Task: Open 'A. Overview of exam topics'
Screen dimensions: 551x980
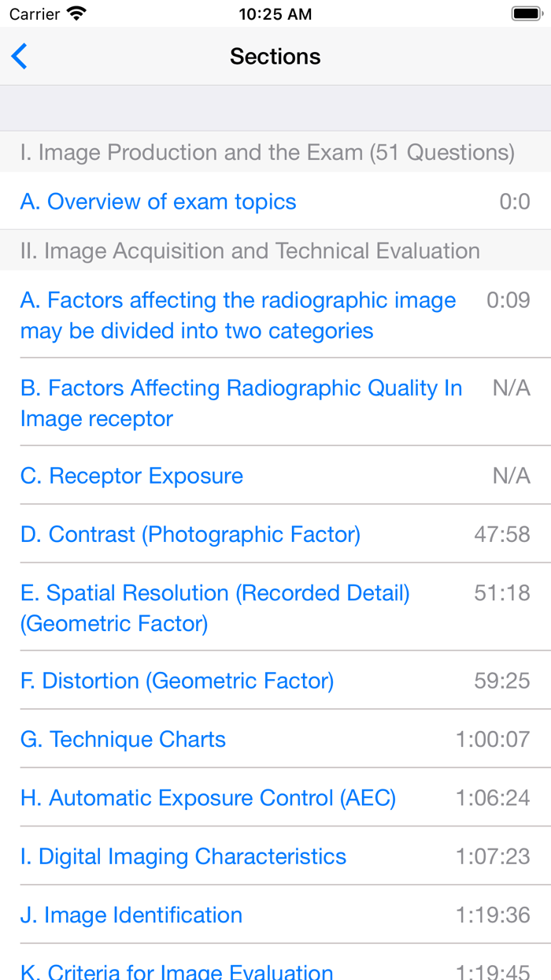Action: pyautogui.click(x=157, y=202)
